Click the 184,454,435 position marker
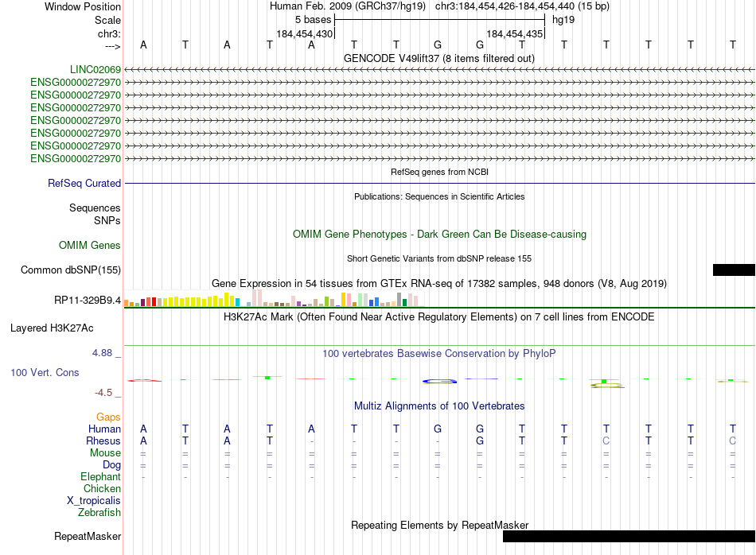This screenshot has height=555, width=756. 515,33
